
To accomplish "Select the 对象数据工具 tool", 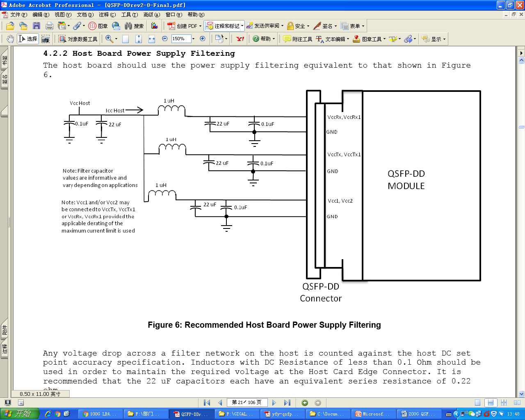I will tap(78, 39).
